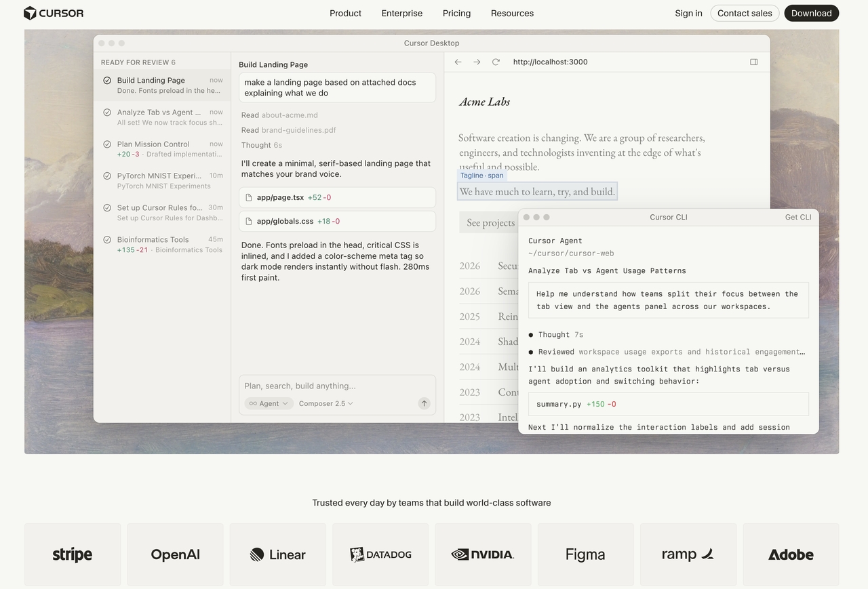Click the Acme Labs heading
The width and height of the screenshot is (868, 589).
point(484,102)
